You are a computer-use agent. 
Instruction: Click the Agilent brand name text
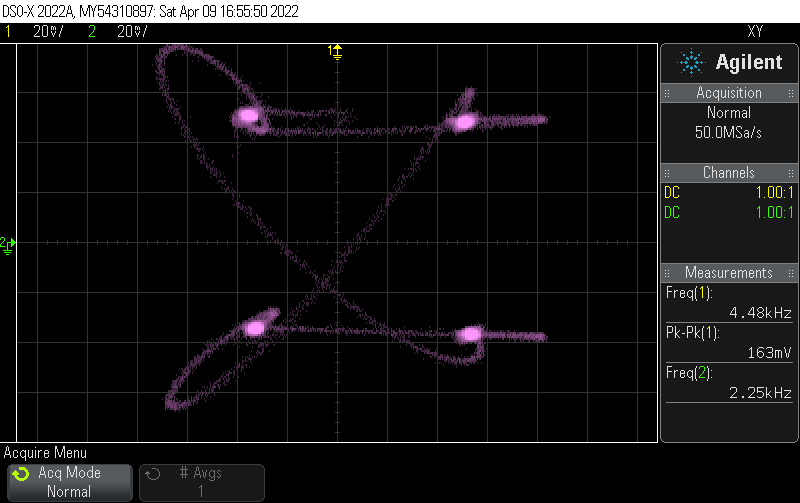tap(748, 62)
